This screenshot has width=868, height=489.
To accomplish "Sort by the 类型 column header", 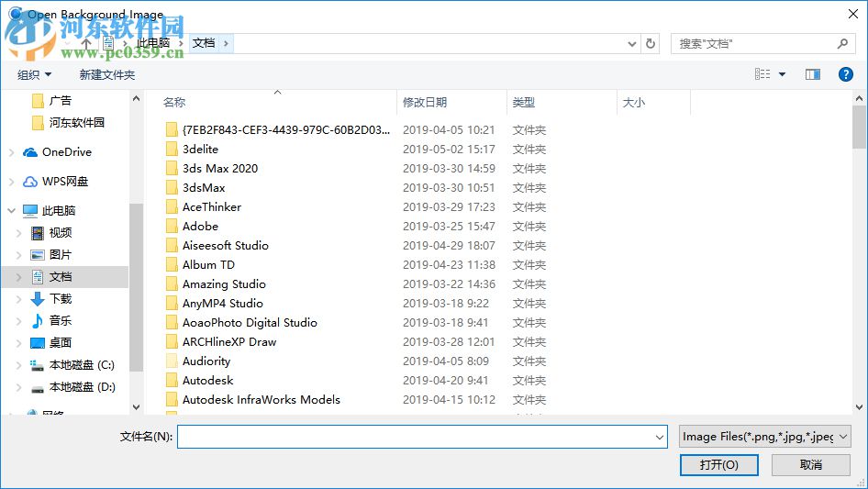I will [x=524, y=103].
